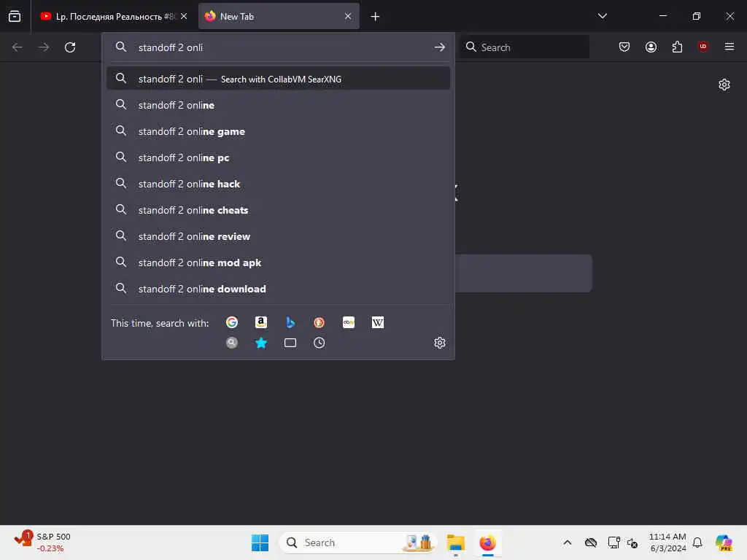Search with eBay one-off icon
747x560 pixels.
(x=349, y=322)
